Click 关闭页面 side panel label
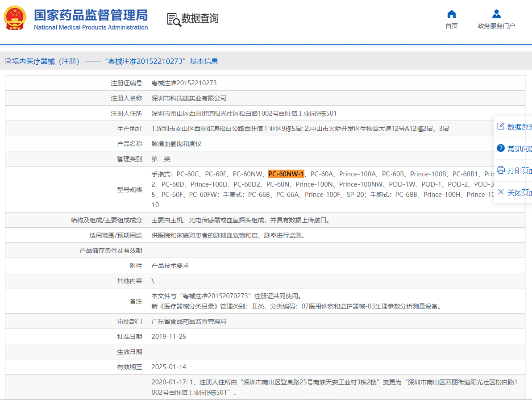This screenshot has height=400, width=532. point(520,193)
